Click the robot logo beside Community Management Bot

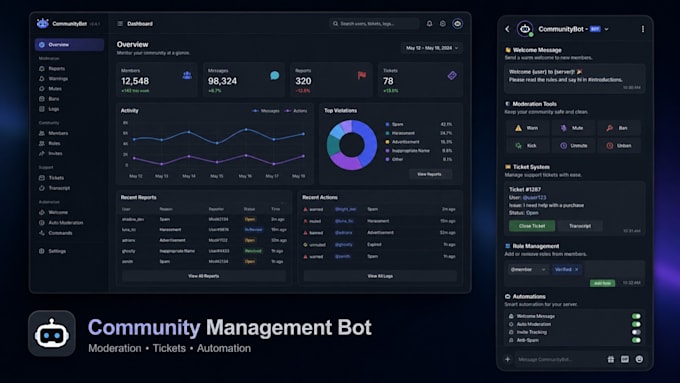(52, 333)
